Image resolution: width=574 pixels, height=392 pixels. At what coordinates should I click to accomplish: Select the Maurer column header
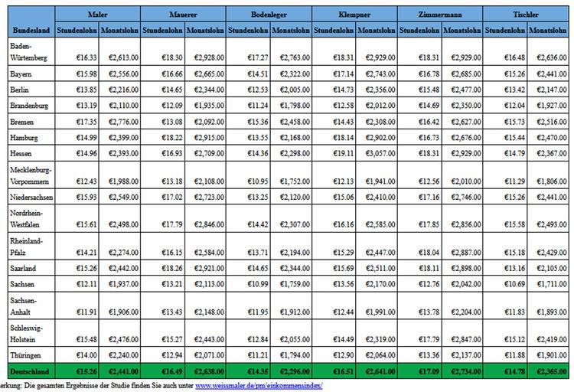click(x=184, y=15)
